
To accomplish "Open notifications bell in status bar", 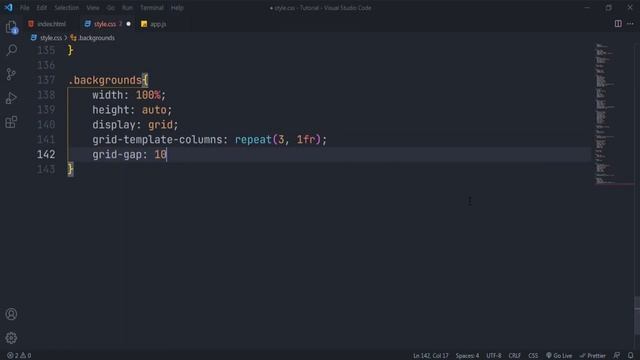I will [x=631, y=356].
